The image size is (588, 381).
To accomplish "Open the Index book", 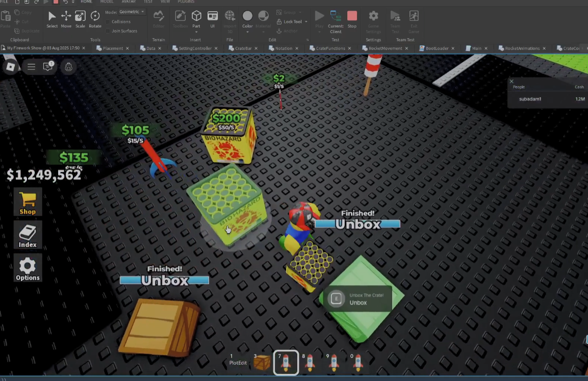I will pyautogui.click(x=28, y=235).
